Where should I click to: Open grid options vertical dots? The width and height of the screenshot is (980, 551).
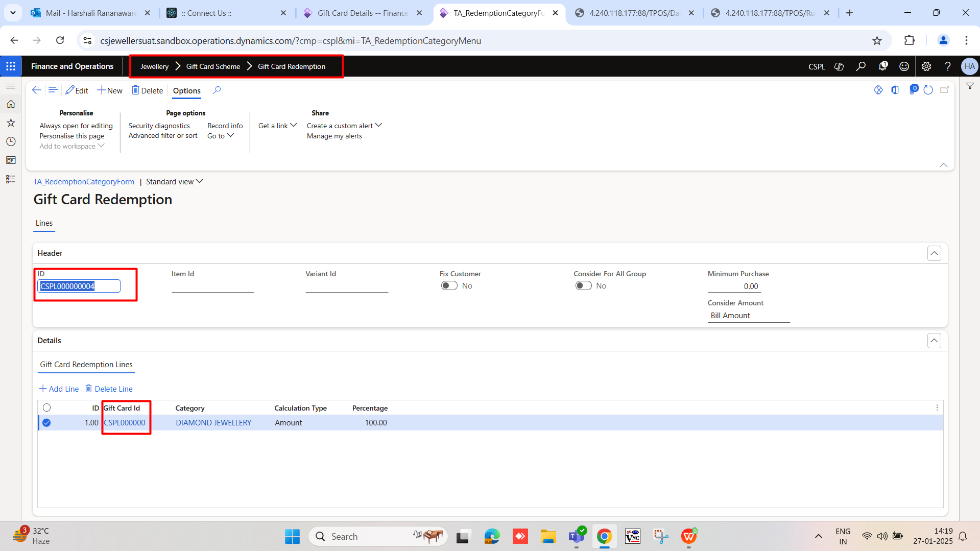[x=937, y=408]
